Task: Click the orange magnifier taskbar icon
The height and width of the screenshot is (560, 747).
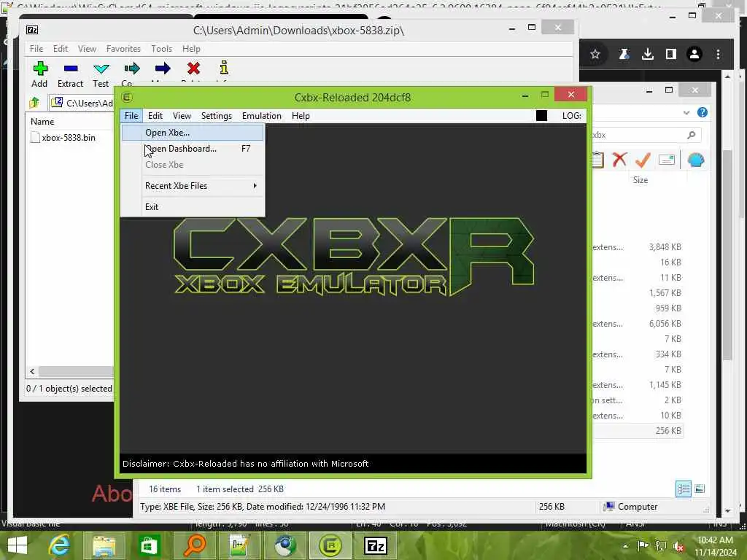Action: (193, 545)
